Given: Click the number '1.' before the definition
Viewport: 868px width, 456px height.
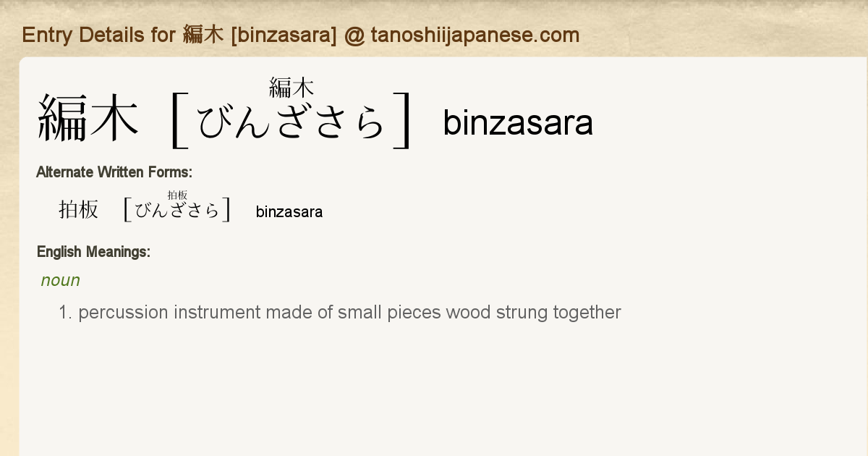Looking at the screenshot, I should [x=66, y=313].
